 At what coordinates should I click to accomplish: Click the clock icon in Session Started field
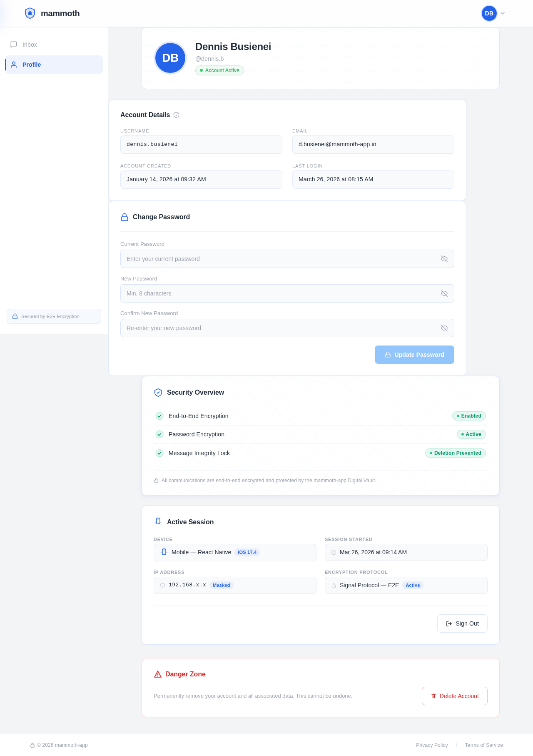coord(334,553)
